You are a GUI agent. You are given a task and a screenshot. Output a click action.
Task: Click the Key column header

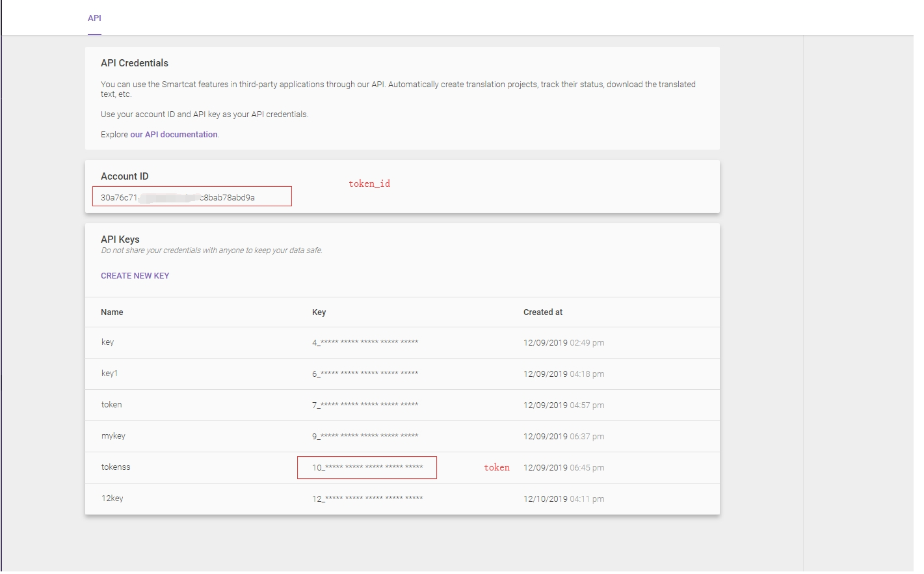(319, 312)
